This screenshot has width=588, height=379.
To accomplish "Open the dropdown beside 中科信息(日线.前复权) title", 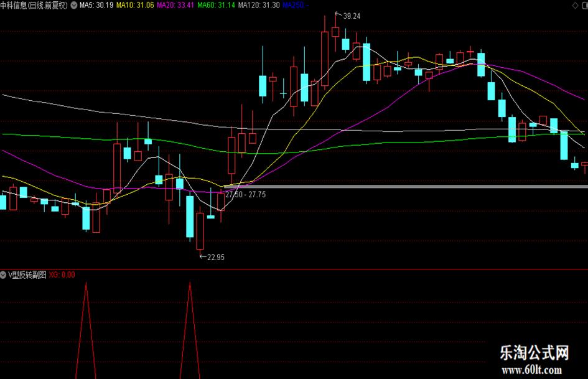I will click(74, 5).
